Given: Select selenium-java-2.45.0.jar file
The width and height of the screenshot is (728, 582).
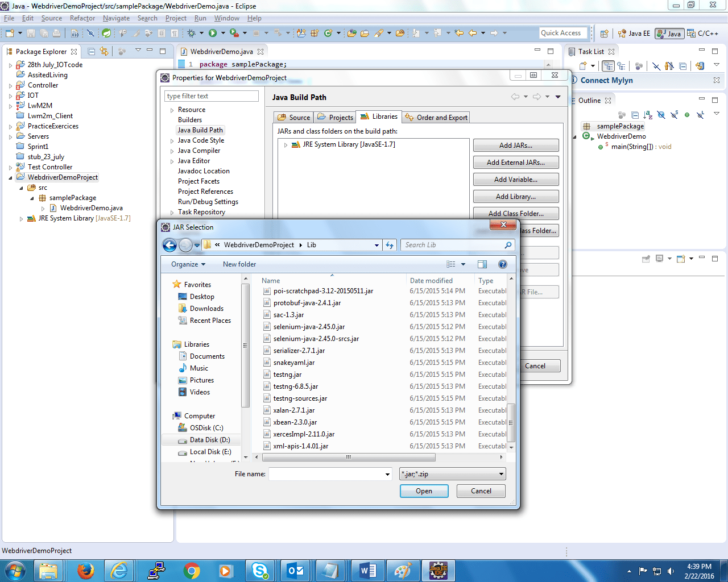Looking at the screenshot, I should click(309, 327).
